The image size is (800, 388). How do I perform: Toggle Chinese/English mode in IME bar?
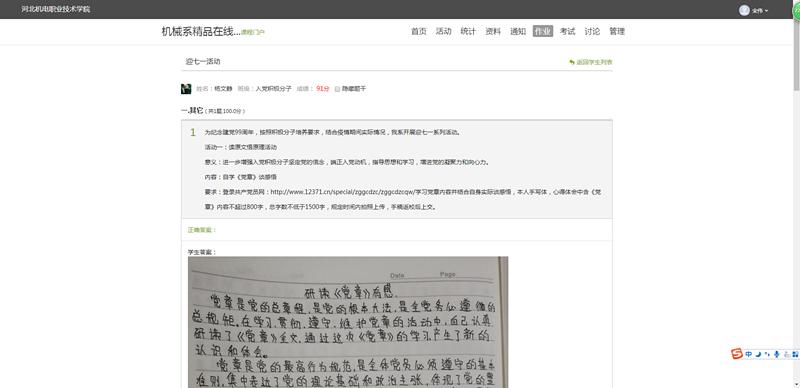click(748, 354)
